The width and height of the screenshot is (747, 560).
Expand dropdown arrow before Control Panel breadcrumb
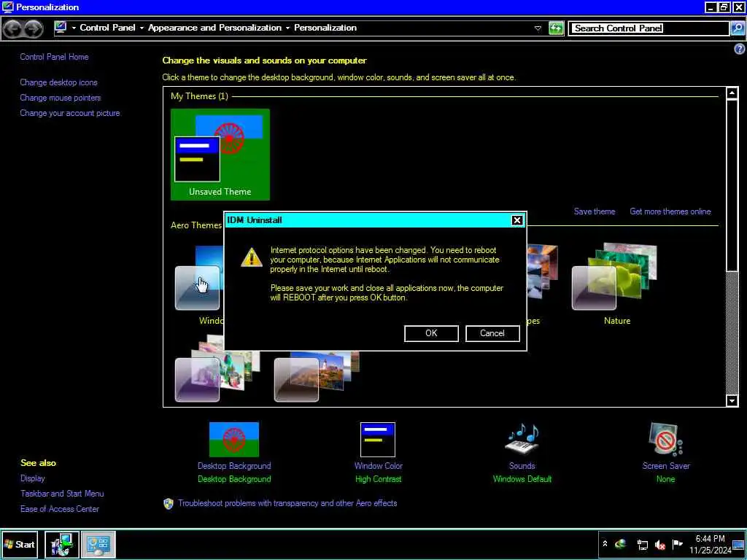click(74, 28)
